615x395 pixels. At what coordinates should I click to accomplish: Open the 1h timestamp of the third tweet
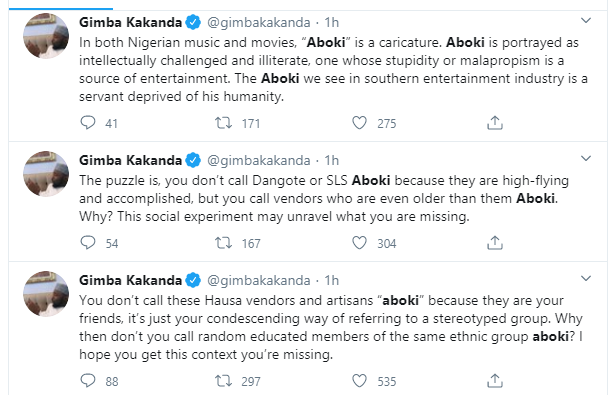click(x=331, y=280)
